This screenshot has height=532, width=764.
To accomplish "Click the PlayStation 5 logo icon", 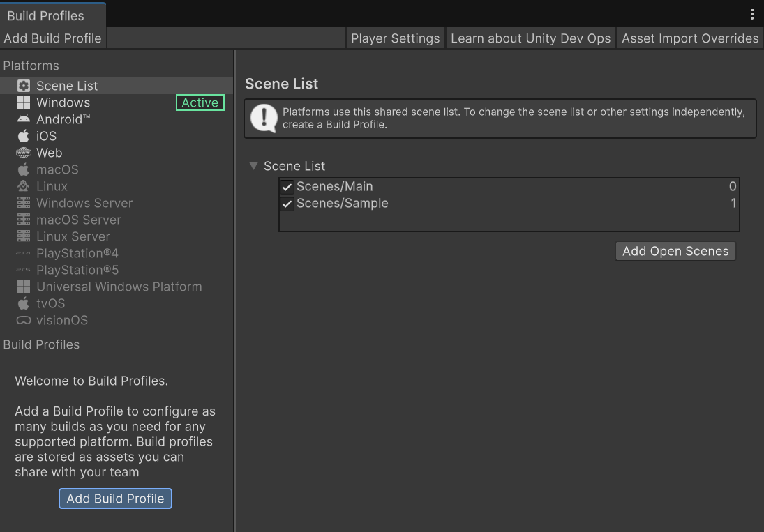I will tap(24, 270).
